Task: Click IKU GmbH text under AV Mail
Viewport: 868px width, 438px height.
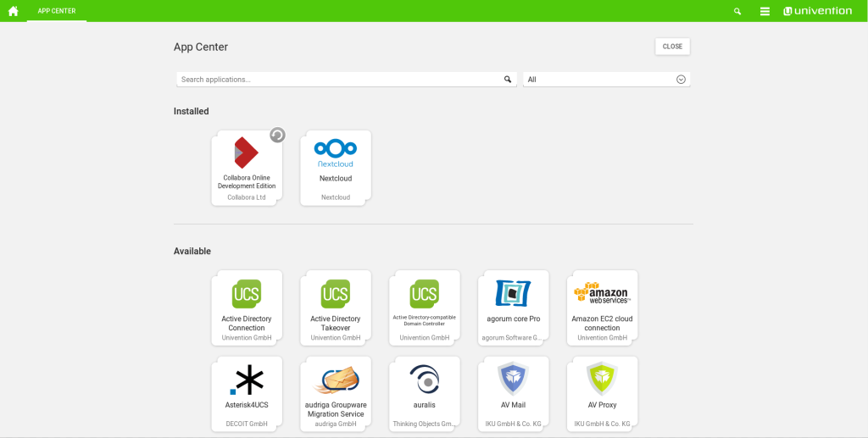Action: (513, 424)
